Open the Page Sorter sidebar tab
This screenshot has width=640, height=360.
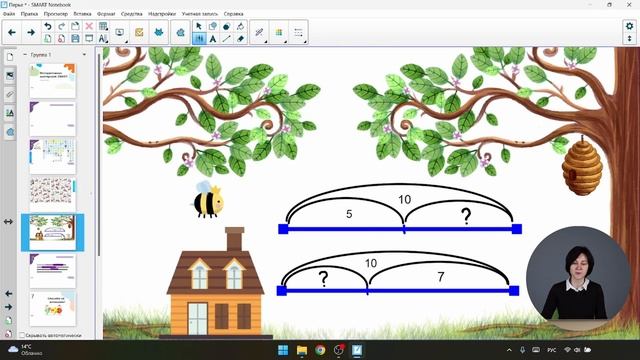click(10, 57)
